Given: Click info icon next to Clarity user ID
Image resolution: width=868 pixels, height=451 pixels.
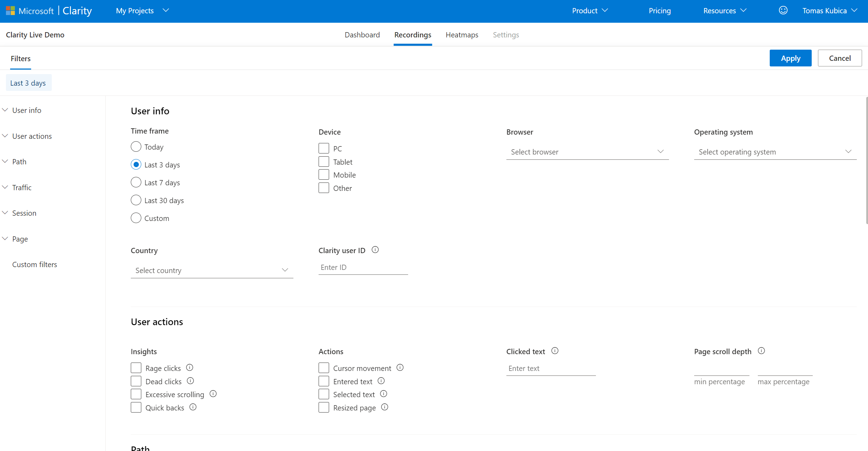Looking at the screenshot, I should point(375,250).
